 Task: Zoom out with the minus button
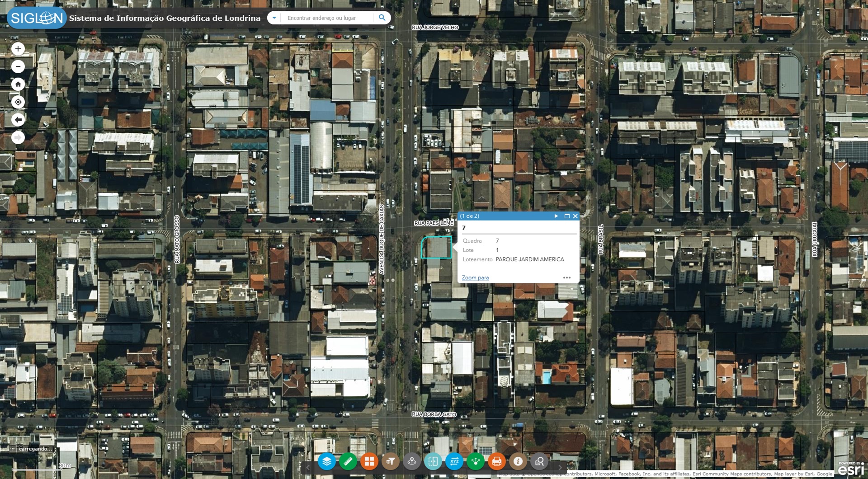click(18, 66)
